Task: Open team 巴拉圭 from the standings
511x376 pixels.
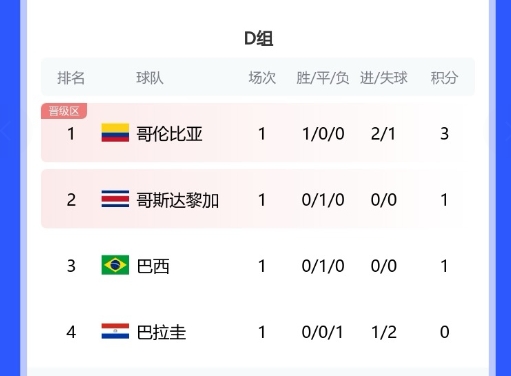Action: click(x=161, y=332)
